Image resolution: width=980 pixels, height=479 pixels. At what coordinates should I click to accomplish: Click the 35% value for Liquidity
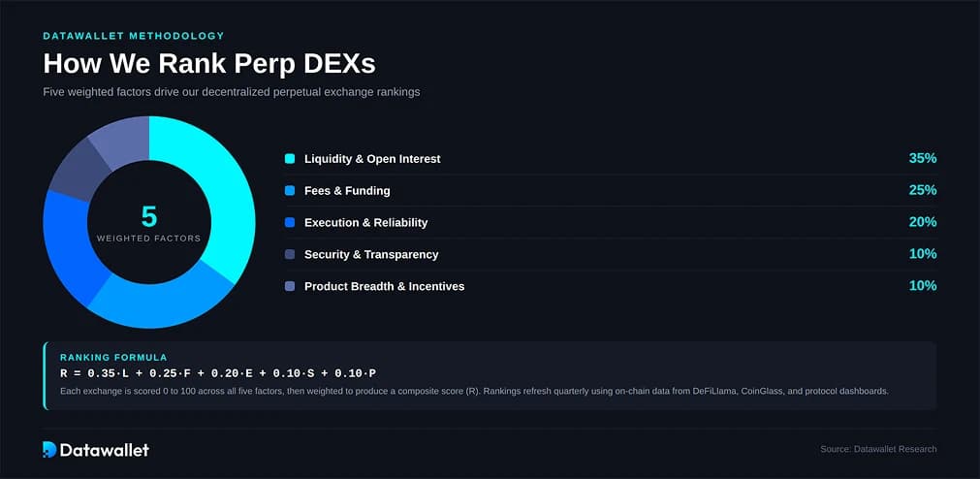922,158
